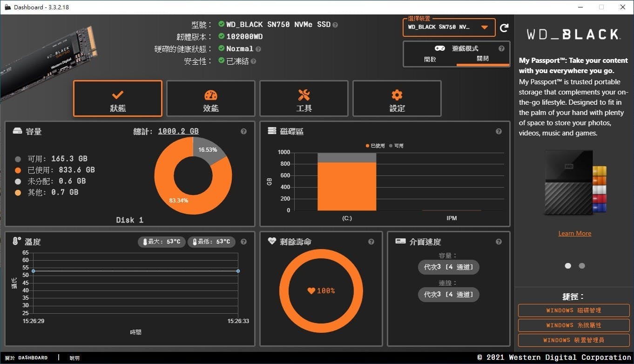This screenshot has height=364, width=634.
Task: Select the second carousel dot in ad panel
Action: 582,266
